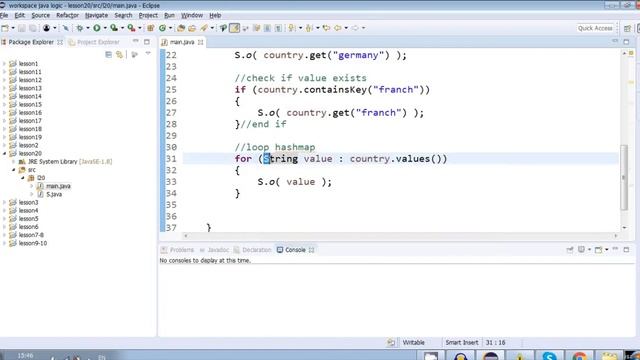Click the Skype icon in taskbar

click(x=549, y=356)
